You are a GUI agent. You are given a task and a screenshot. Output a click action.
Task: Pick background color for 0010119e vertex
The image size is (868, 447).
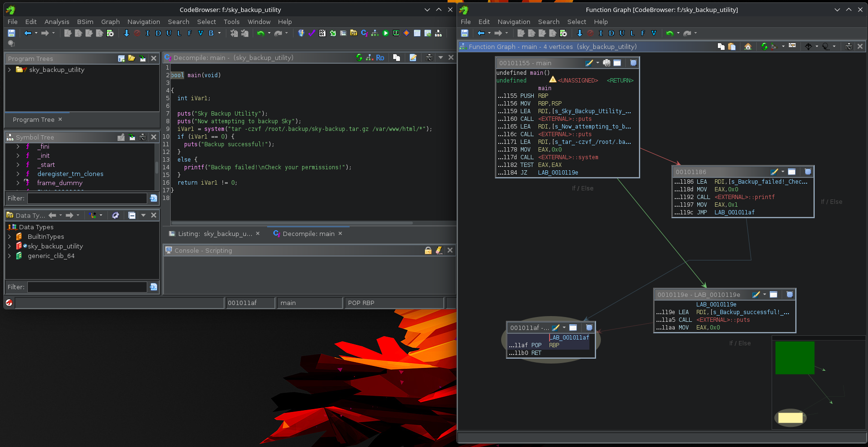click(756, 294)
